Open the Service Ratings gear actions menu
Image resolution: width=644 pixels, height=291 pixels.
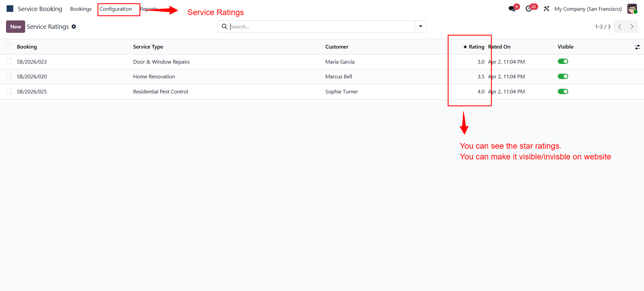[74, 26]
